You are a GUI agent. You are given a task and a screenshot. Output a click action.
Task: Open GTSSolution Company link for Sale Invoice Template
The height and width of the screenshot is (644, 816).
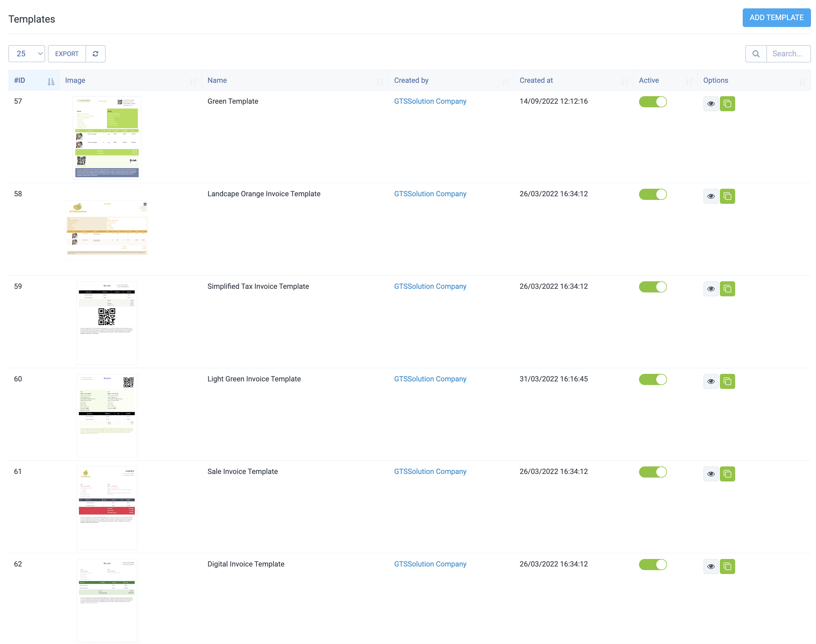tap(430, 471)
